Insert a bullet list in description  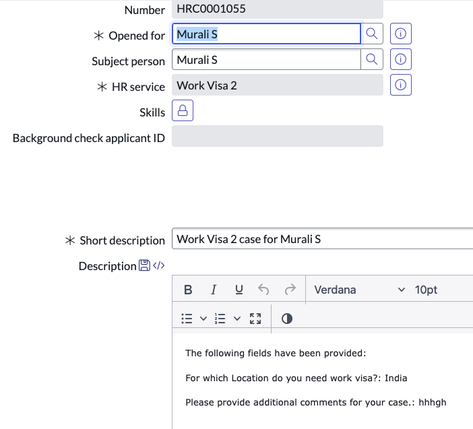187,319
